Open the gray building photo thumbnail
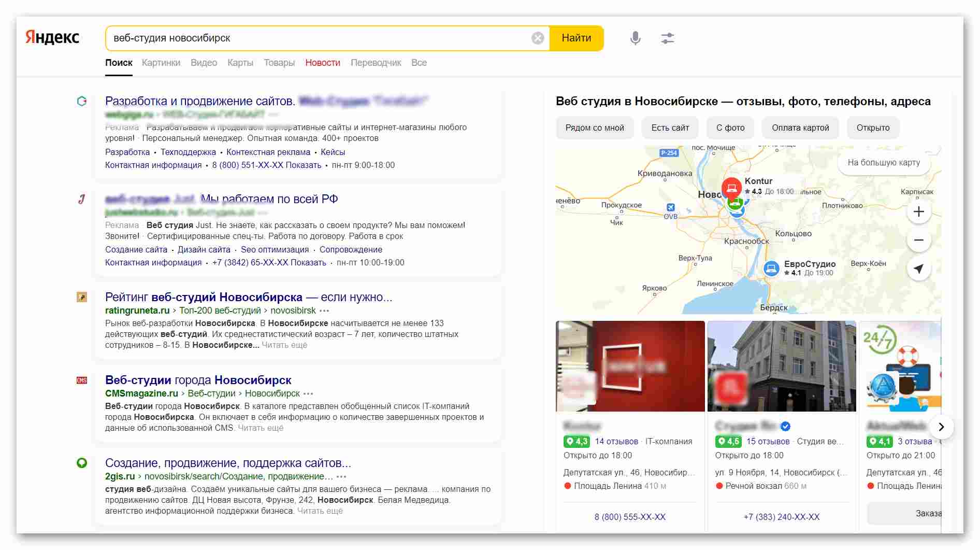The height and width of the screenshot is (550, 980). (x=782, y=366)
